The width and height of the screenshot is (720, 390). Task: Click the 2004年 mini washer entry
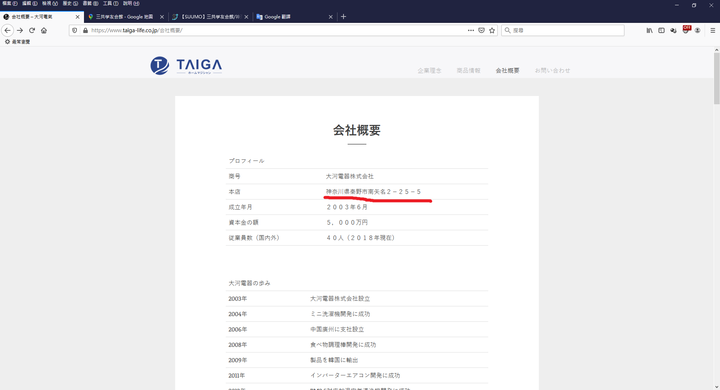(340, 314)
